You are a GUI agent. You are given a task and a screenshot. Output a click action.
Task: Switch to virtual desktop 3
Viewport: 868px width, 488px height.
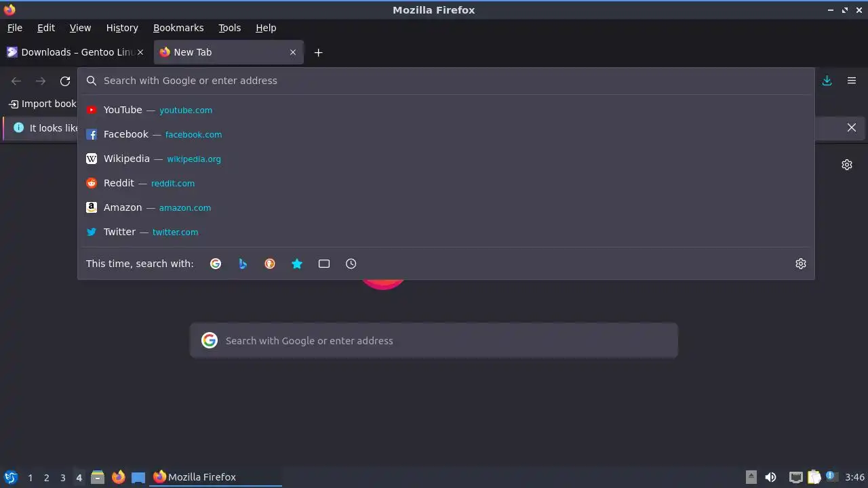[x=63, y=478]
